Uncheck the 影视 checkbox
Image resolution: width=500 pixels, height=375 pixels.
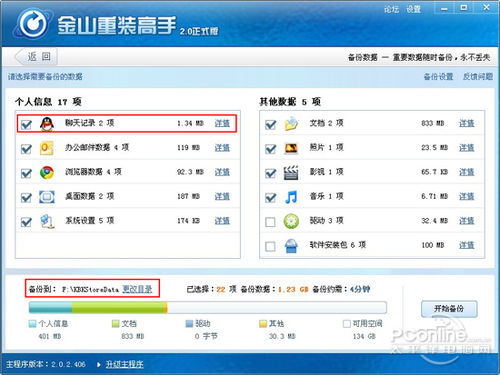pos(270,173)
